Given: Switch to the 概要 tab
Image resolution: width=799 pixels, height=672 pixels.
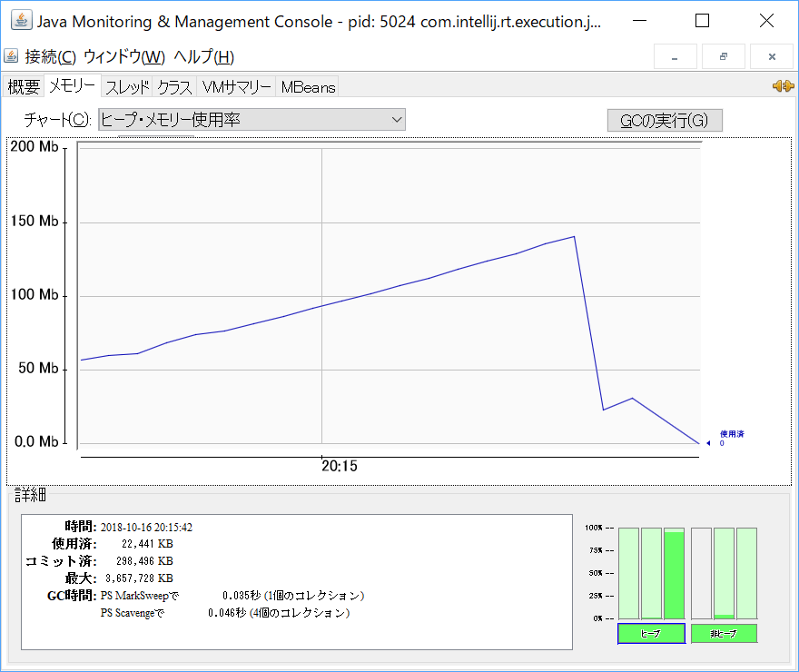Looking at the screenshot, I should click(24, 87).
